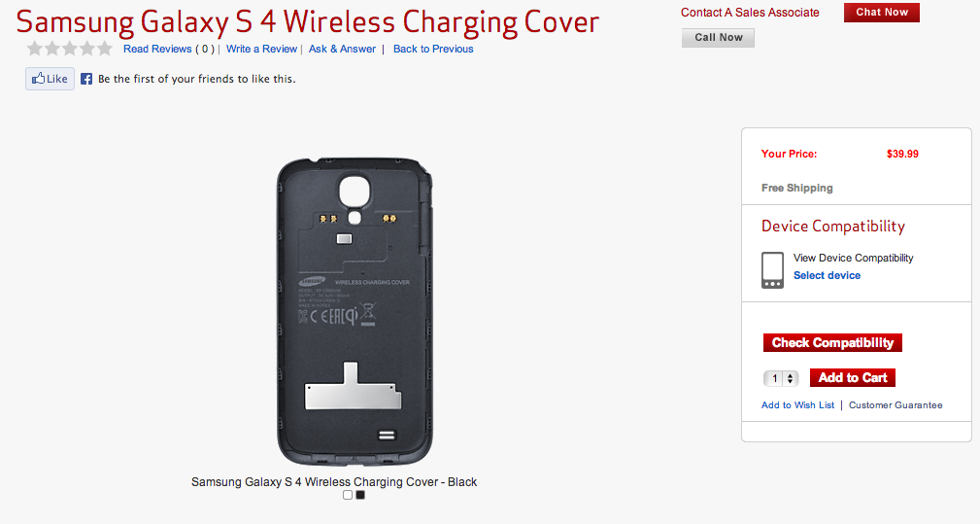Viewport: 980px width, 524px height.
Task: Click the charging cover product image
Action: 355,311
